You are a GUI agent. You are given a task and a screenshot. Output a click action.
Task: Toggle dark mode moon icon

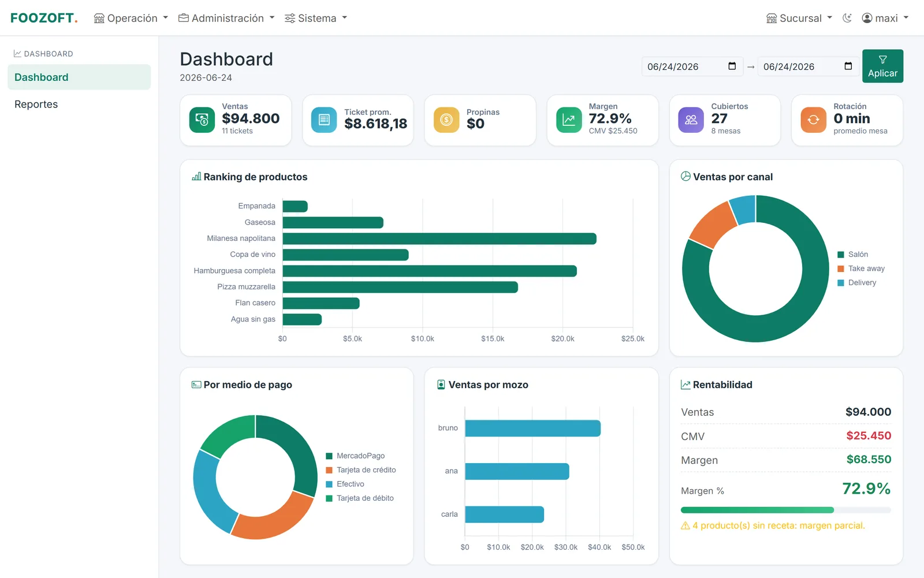[x=847, y=18]
